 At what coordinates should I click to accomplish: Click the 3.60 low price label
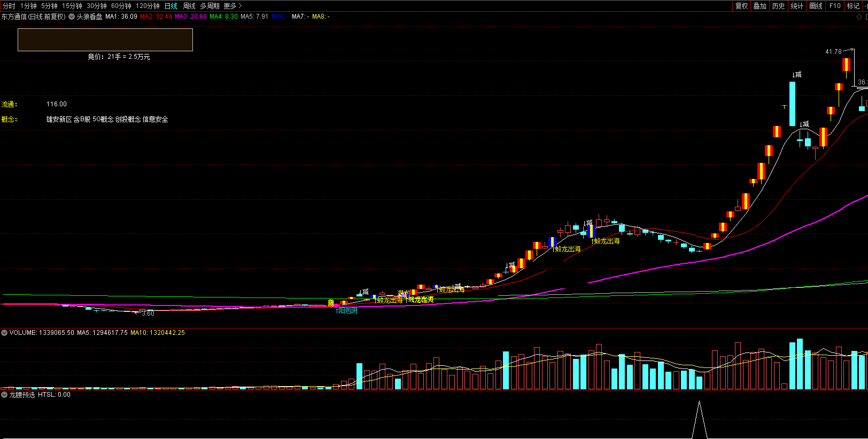(x=148, y=313)
